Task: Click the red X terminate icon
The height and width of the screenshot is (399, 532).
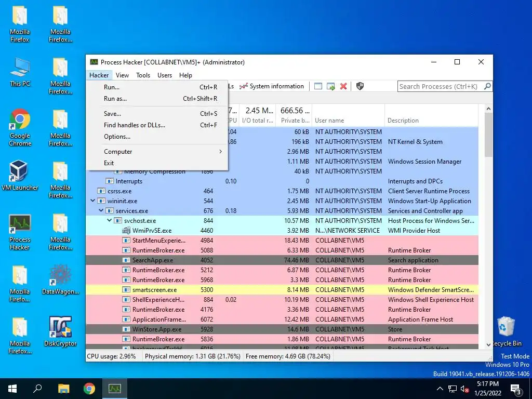Action: [343, 86]
